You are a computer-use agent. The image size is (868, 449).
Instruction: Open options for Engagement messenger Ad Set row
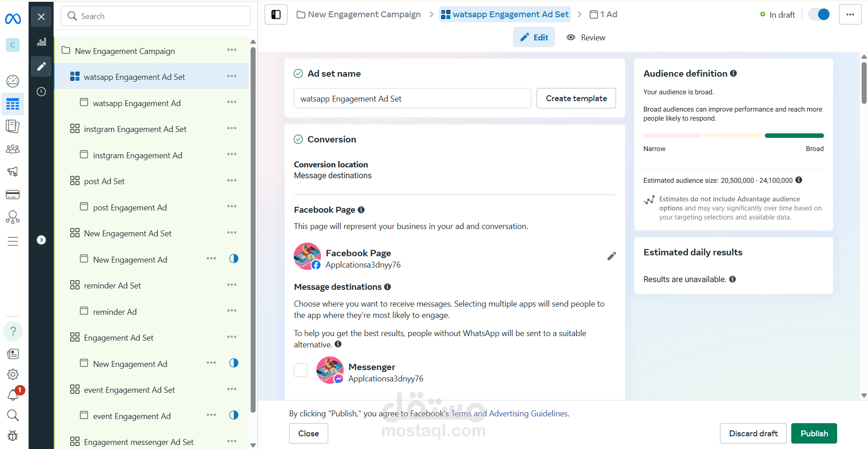tap(232, 441)
